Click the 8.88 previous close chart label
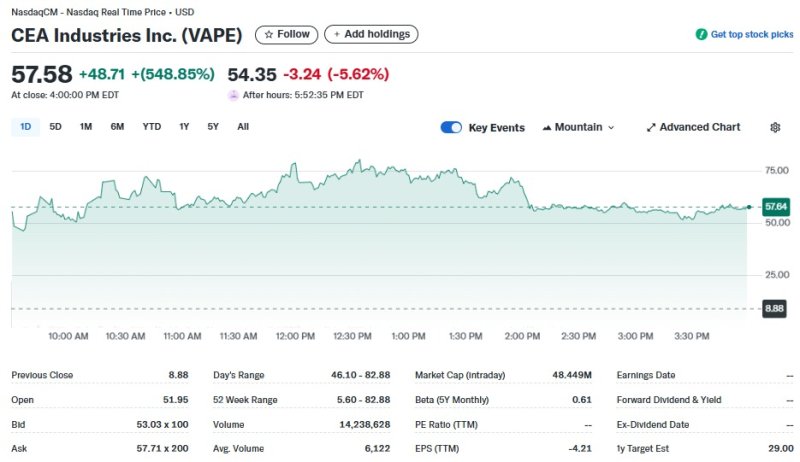The height and width of the screenshot is (462, 800). tap(774, 309)
